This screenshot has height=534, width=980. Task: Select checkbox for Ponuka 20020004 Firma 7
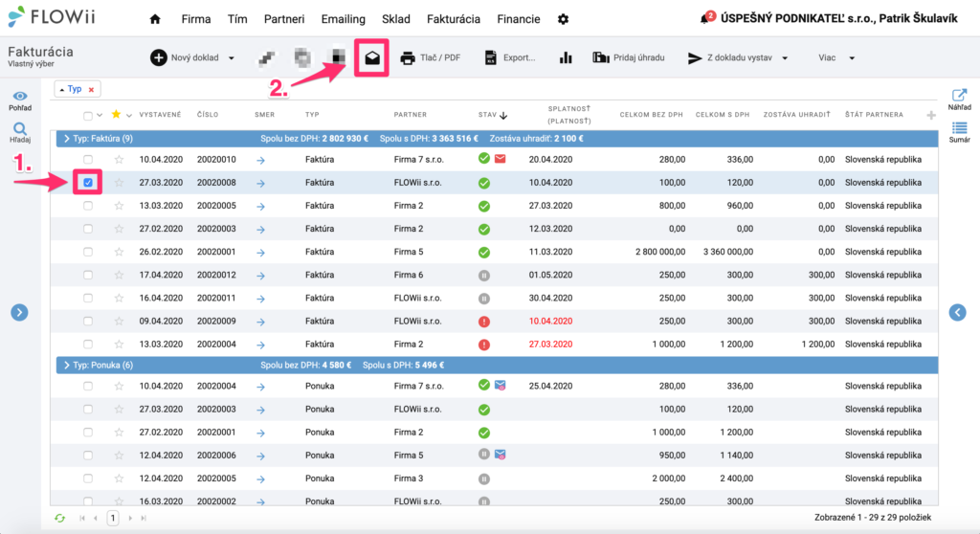pos(87,387)
